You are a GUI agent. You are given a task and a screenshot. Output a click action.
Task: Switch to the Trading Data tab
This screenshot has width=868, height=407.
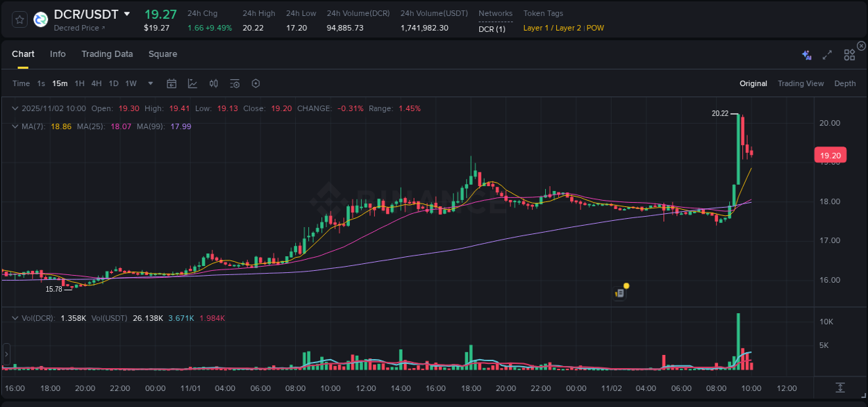point(107,53)
